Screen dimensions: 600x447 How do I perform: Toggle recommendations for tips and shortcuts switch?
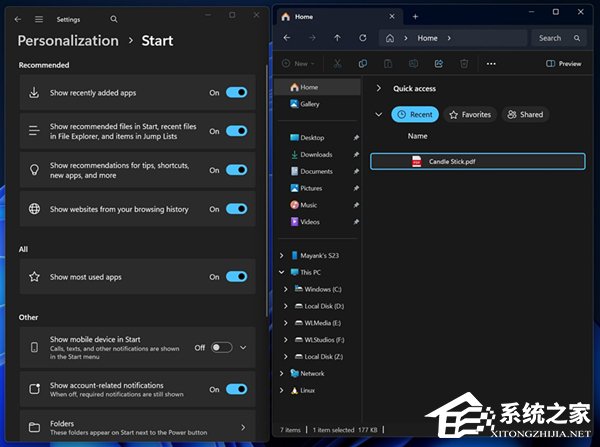(x=236, y=170)
